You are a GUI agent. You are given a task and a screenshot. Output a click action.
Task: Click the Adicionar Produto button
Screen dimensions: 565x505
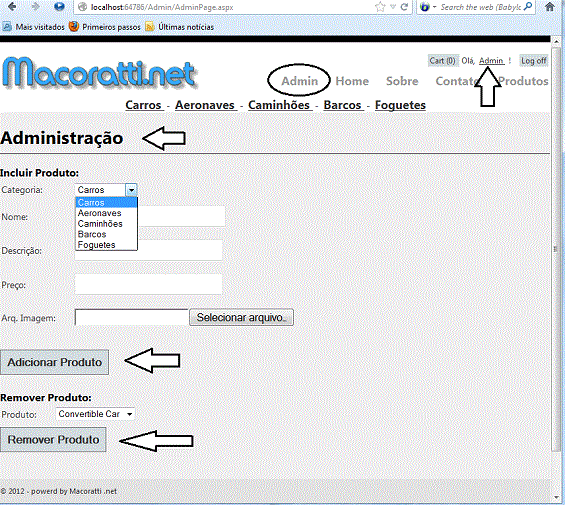click(x=54, y=362)
